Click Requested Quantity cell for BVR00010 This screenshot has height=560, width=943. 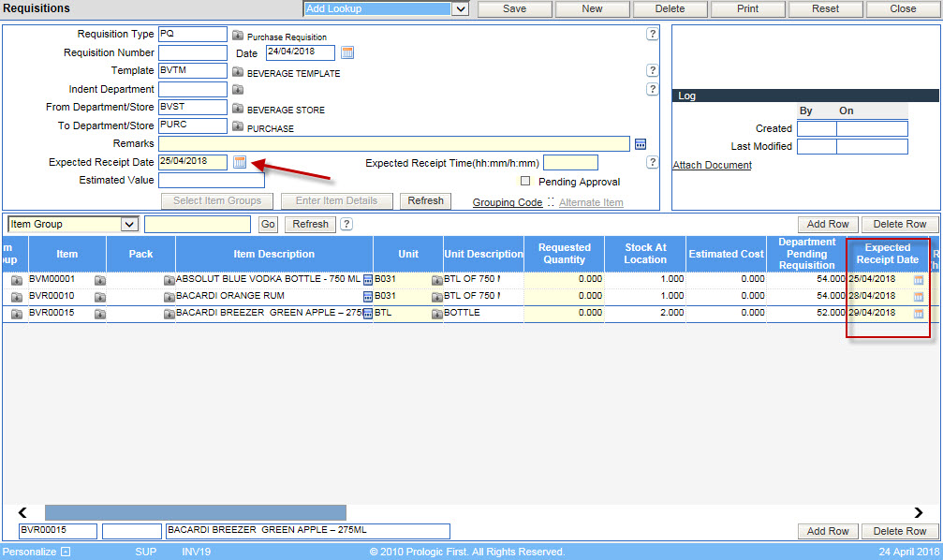pos(564,296)
